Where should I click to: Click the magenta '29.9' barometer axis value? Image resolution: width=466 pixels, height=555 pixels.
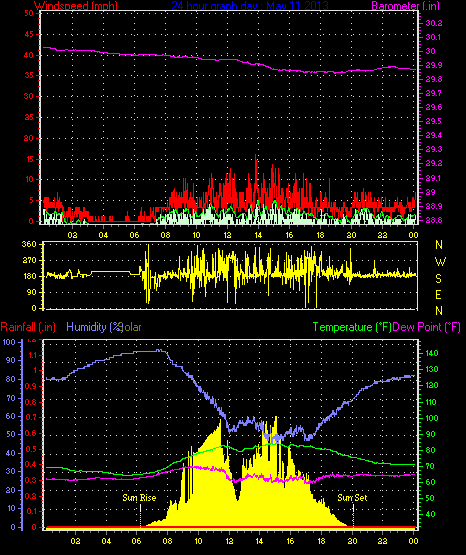(x=434, y=65)
